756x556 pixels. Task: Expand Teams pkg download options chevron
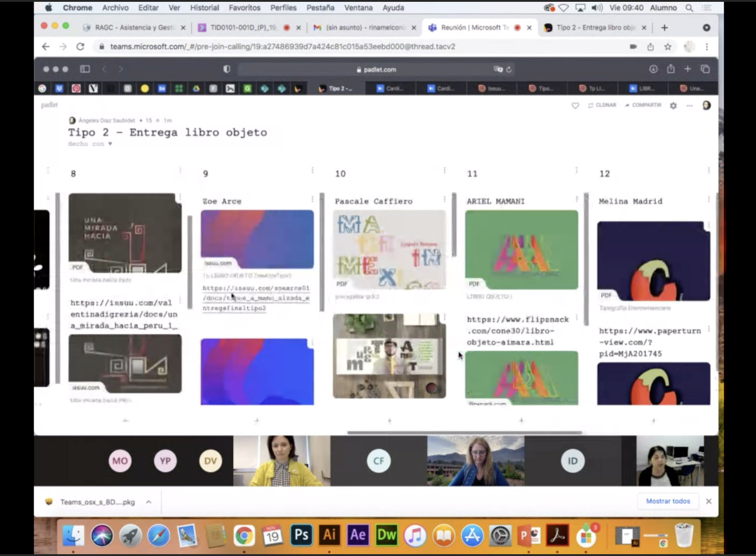coord(149,502)
